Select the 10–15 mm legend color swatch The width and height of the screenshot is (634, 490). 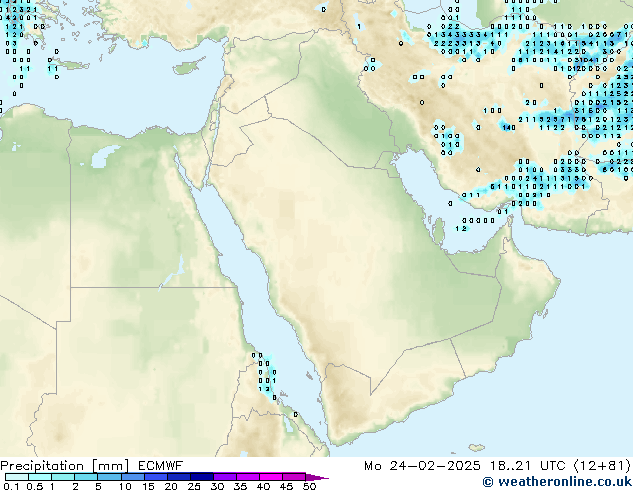[133, 477]
